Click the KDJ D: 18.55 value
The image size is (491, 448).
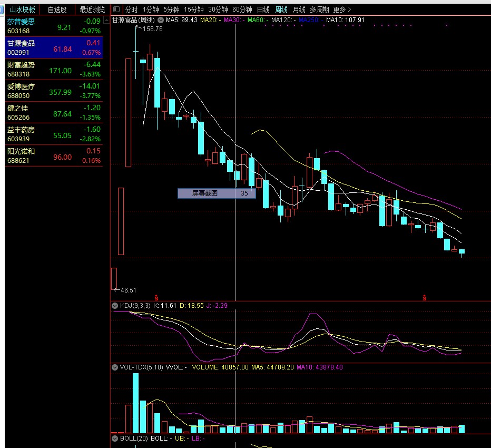191,306
